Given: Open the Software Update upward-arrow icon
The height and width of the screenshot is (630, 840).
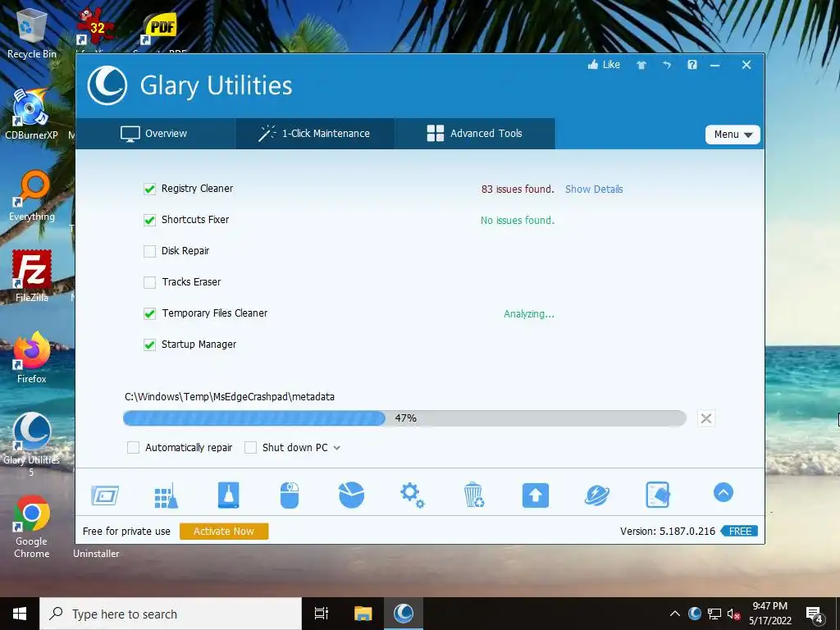Looking at the screenshot, I should (536, 495).
